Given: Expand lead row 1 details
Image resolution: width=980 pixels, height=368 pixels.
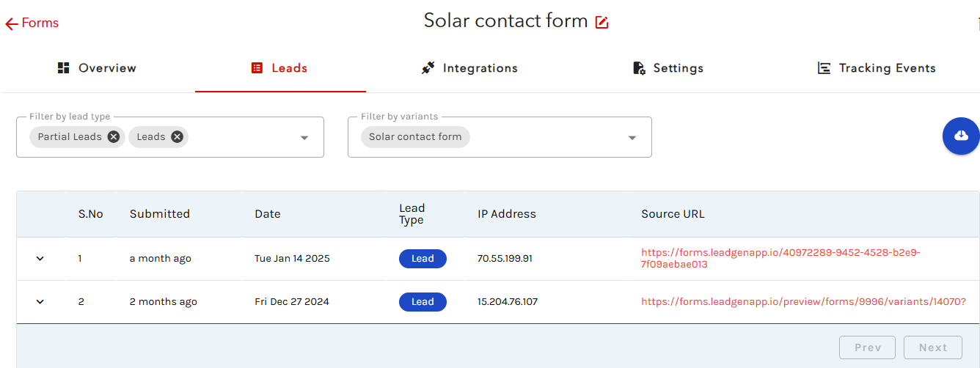Looking at the screenshot, I should [40, 258].
